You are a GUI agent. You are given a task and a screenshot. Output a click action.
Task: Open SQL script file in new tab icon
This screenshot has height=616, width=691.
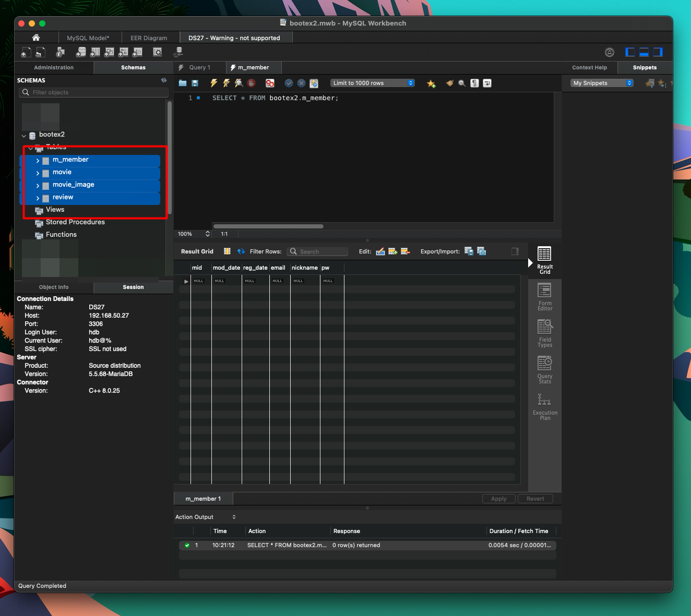(40, 52)
